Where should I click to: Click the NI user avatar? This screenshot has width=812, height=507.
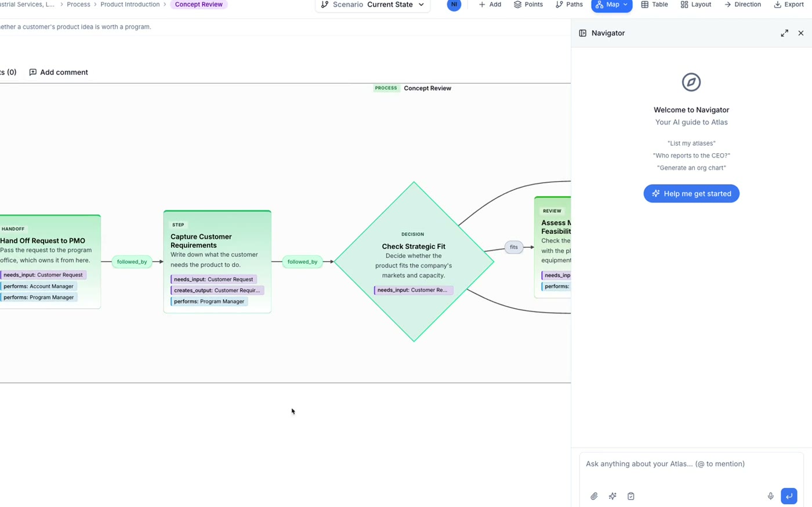pos(454,5)
